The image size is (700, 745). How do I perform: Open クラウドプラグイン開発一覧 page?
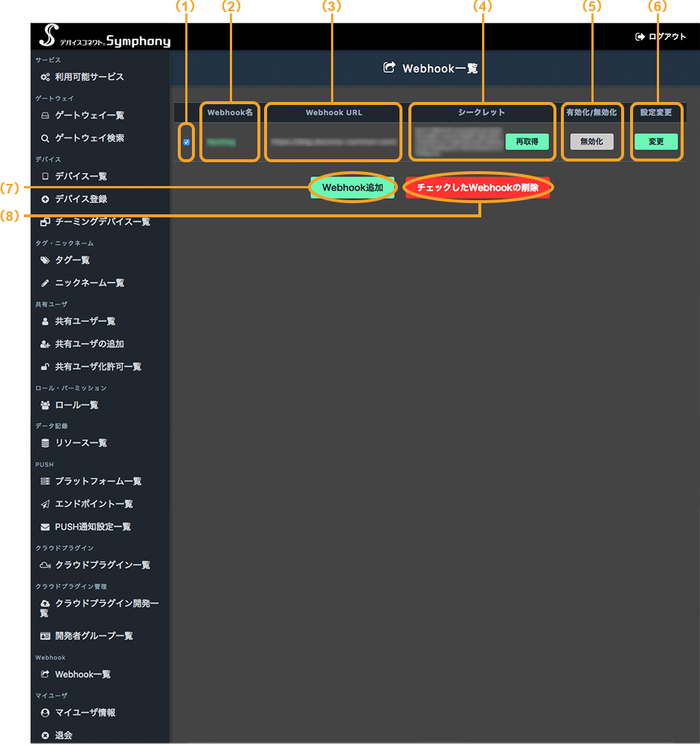[x=99, y=608]
